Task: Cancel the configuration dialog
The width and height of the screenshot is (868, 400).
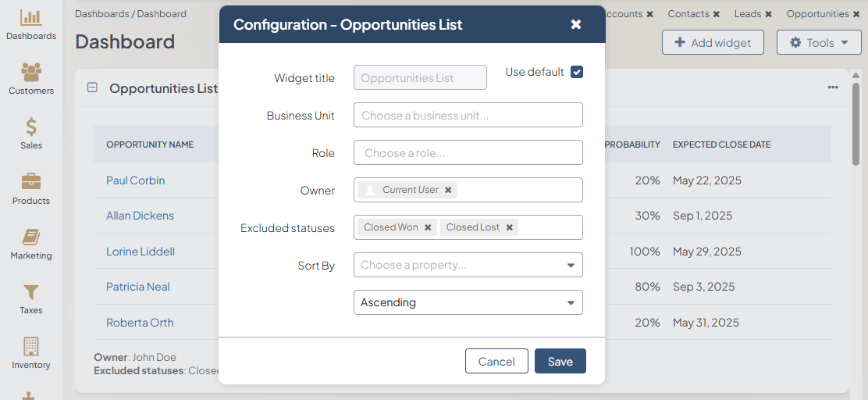Action: pyautogui.click(x=496, y=361)
